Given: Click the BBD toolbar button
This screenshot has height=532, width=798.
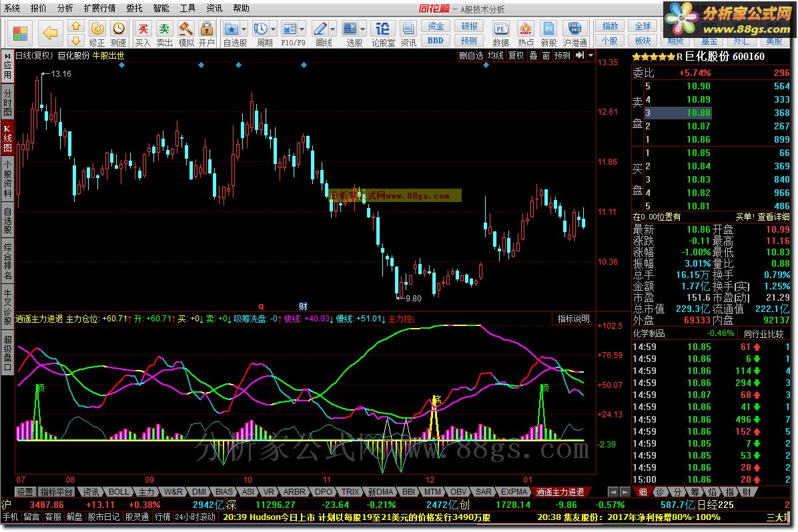Looking at the screenshot, I should click(x=436, y=40).
